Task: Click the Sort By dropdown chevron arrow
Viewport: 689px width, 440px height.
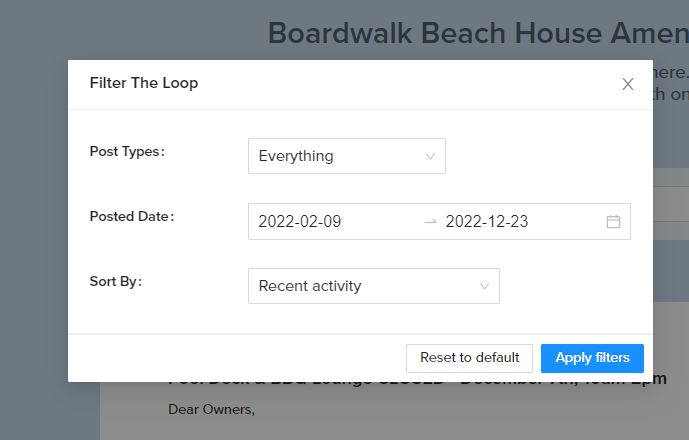Action: tap(484, 286)
